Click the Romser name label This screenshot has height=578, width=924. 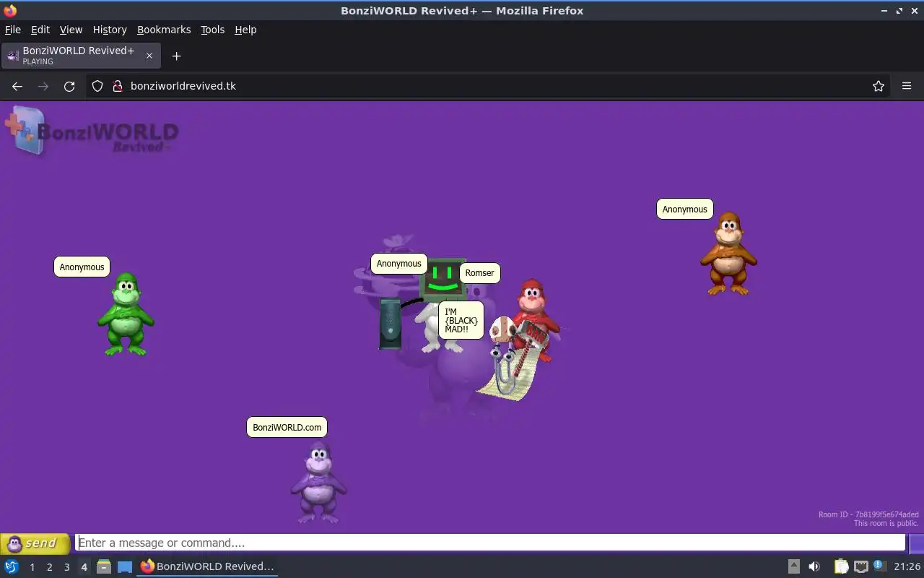tap(479, 272)
